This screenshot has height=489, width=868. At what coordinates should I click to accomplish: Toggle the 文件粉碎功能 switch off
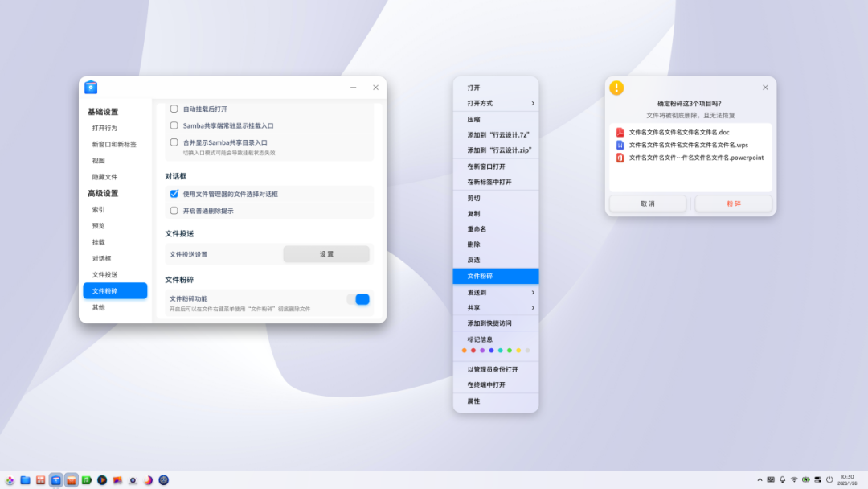coord(358,299)
